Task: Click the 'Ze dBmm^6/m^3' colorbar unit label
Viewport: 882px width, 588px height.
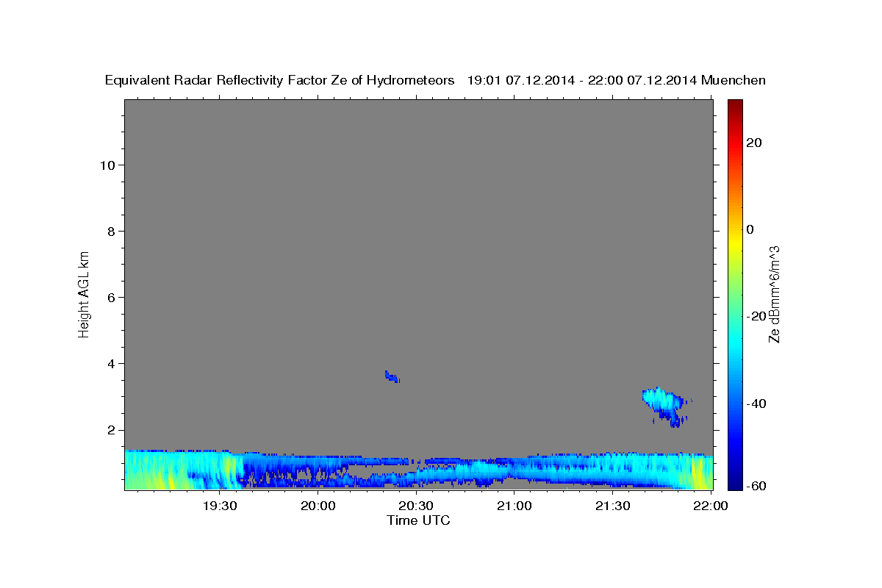Action: coord(774,294)
